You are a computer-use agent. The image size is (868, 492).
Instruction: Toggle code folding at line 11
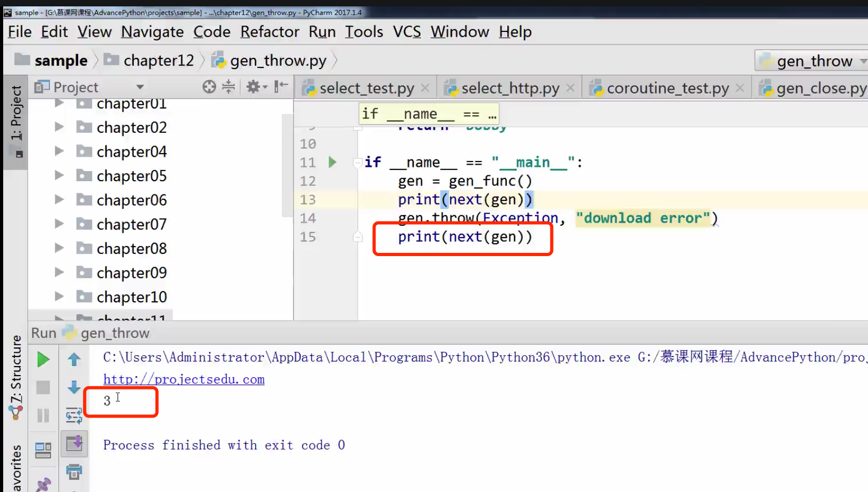(x=358, y=163)
